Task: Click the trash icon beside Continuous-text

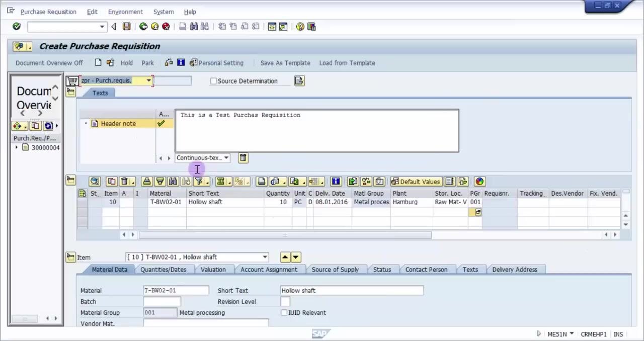Action: (x=243, y=158)
